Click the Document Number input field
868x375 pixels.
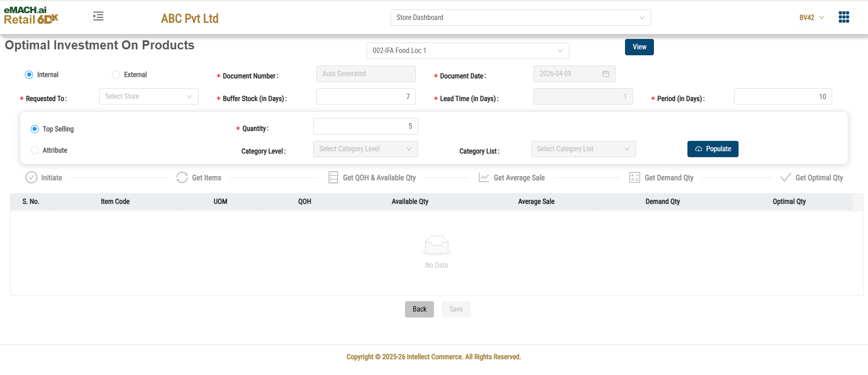coord(366,74)
